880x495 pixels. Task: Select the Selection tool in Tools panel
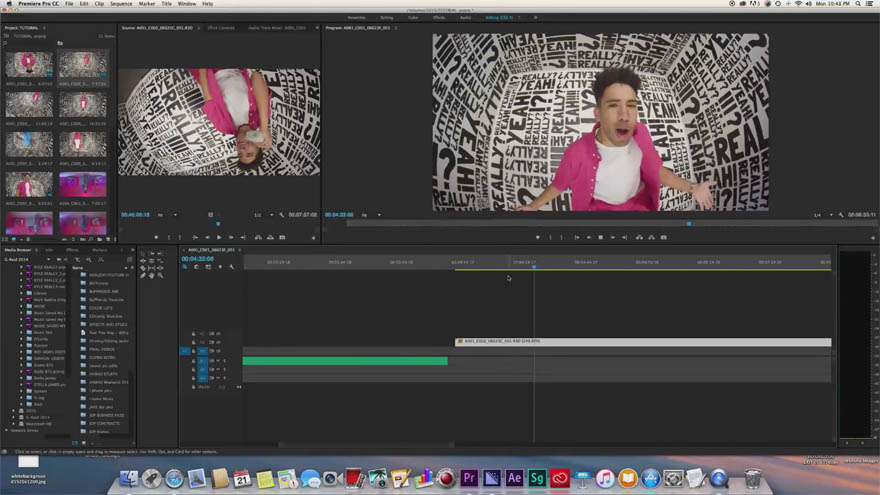[x=143, y=254]
